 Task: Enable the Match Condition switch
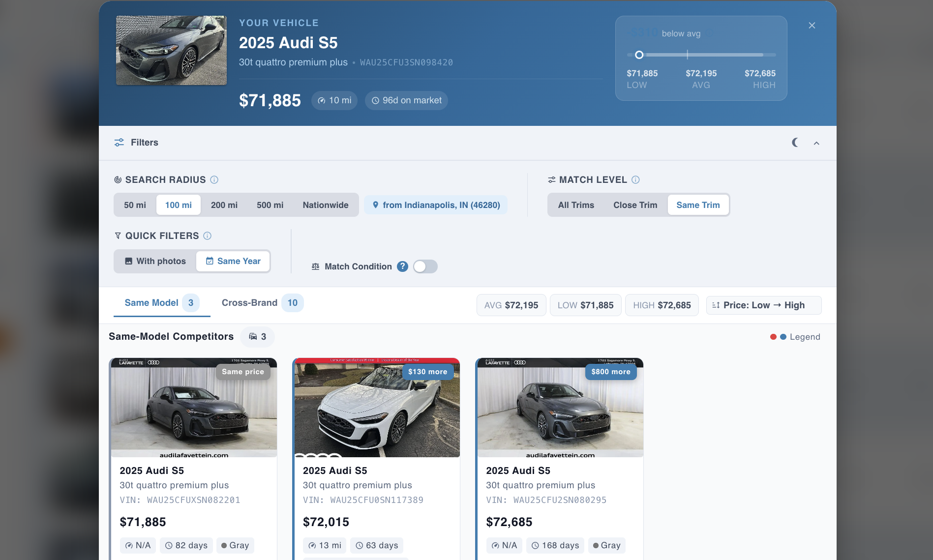click(x=425, y=266)
